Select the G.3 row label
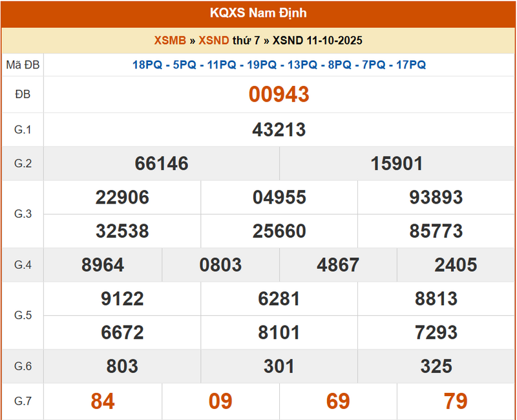 click(x=23, y=214)
